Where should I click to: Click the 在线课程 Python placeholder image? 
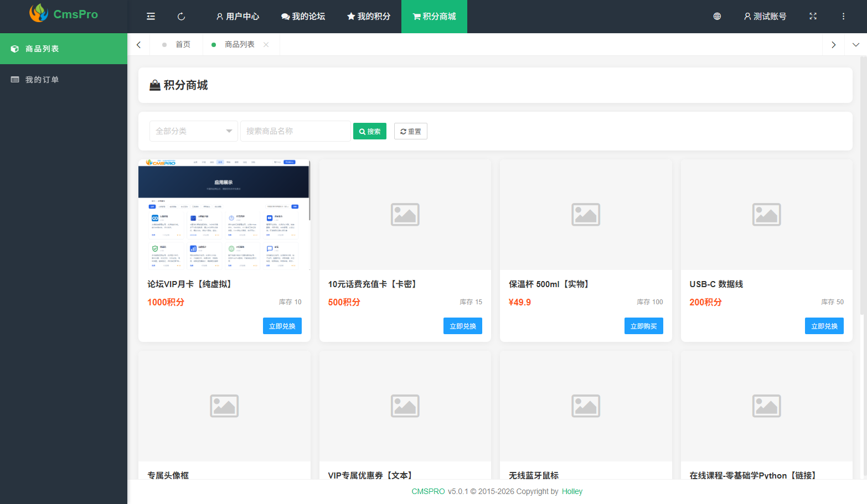pos(767,406)
